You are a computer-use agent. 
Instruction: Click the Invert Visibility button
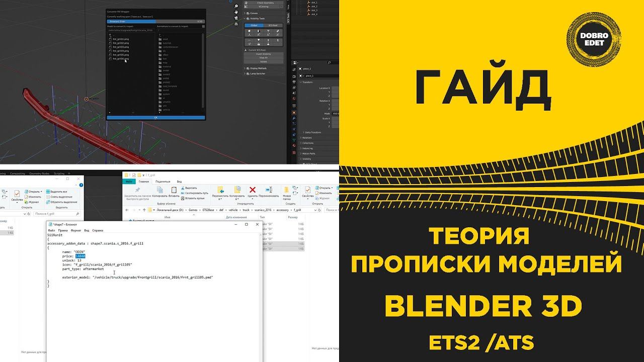pyautogui.click(x=263, y=54)
